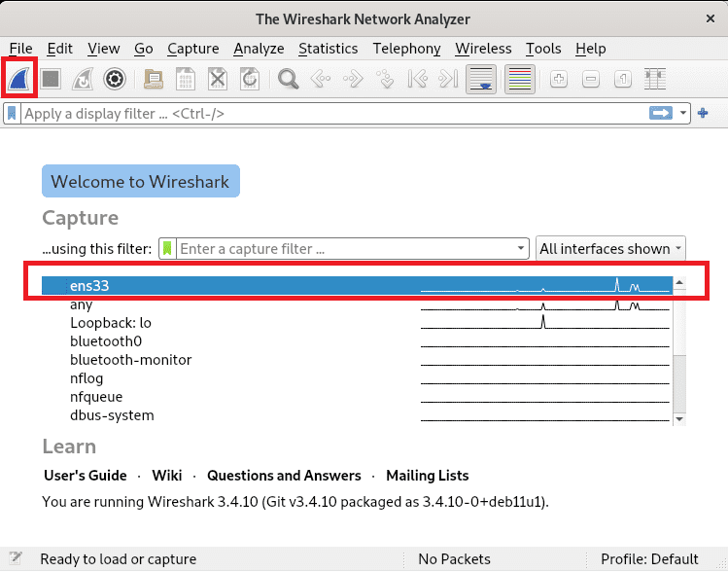This screenshot has width=728, height=572.
Task: Close the Wireshark window
Action: (710, 18)
